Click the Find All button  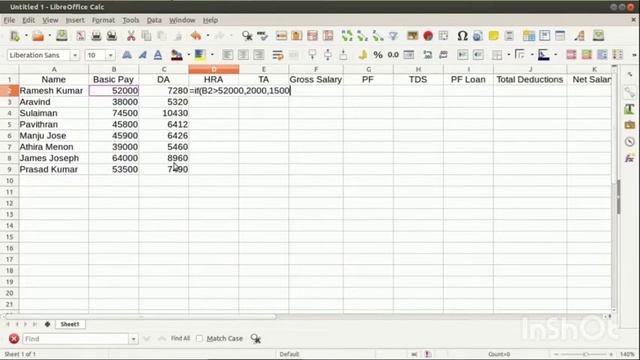180,338
